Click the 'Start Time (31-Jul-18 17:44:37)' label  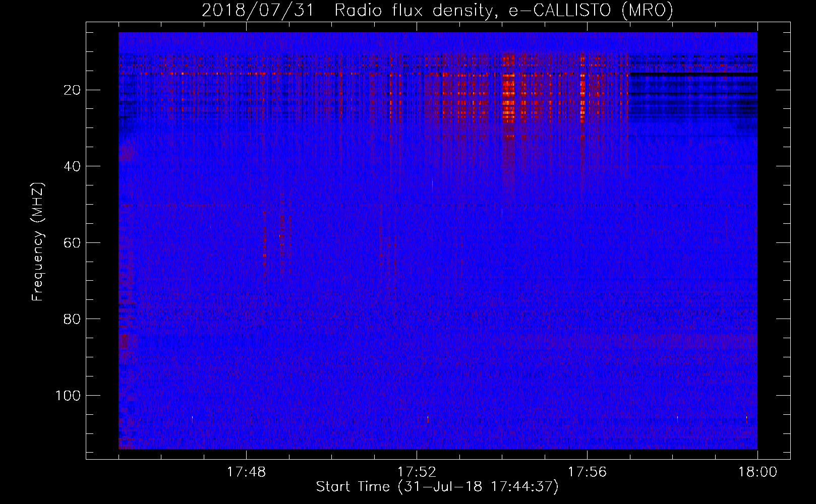(437, 487)
